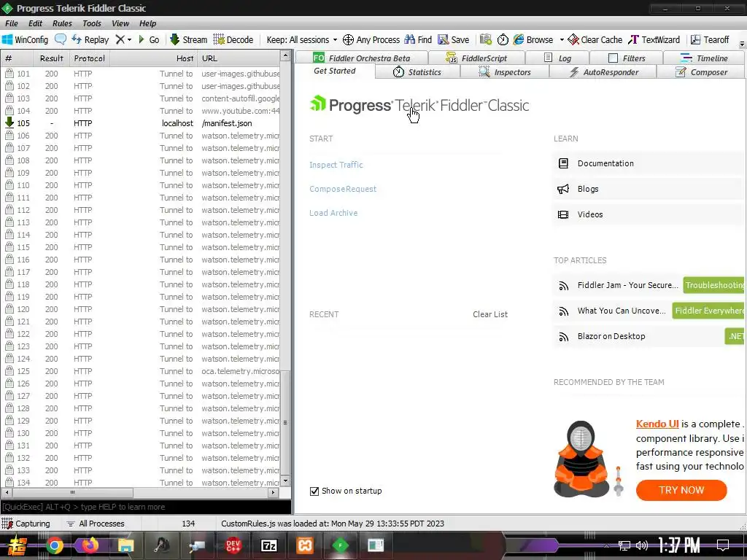Click the Kendo UI link

pyautogui.click(x=657, y=424)
